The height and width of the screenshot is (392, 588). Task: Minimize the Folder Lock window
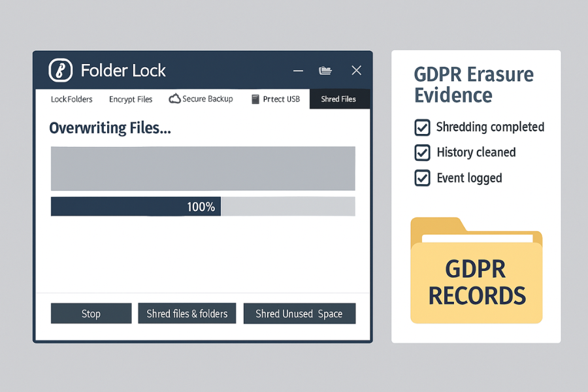298,71
